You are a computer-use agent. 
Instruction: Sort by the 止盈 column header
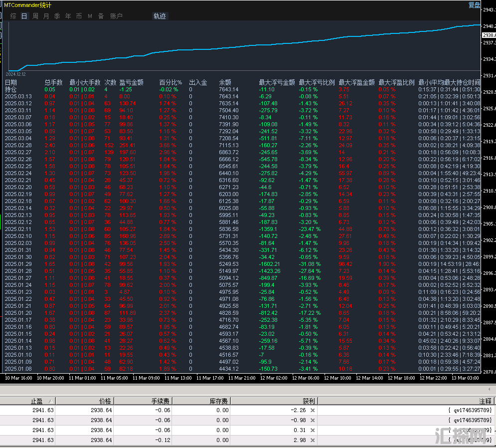point(28,401)
